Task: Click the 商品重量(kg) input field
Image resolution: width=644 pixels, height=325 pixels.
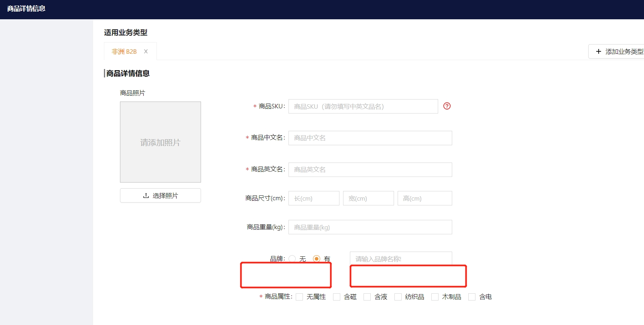Action: (x=370, y=227)
